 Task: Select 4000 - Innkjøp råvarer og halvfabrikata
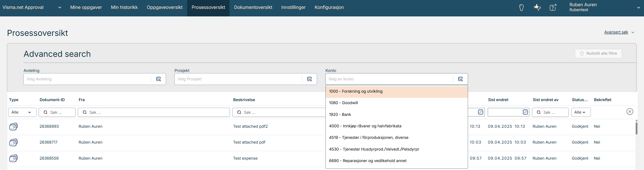(396, 126)
